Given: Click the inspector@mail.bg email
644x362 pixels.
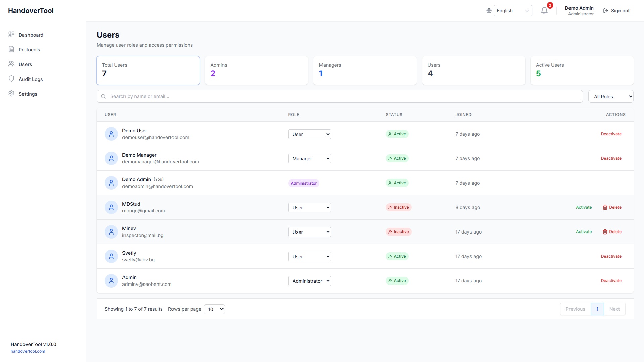Looking at the screenshot, I should pyautogui.click(x=143, y=235).
